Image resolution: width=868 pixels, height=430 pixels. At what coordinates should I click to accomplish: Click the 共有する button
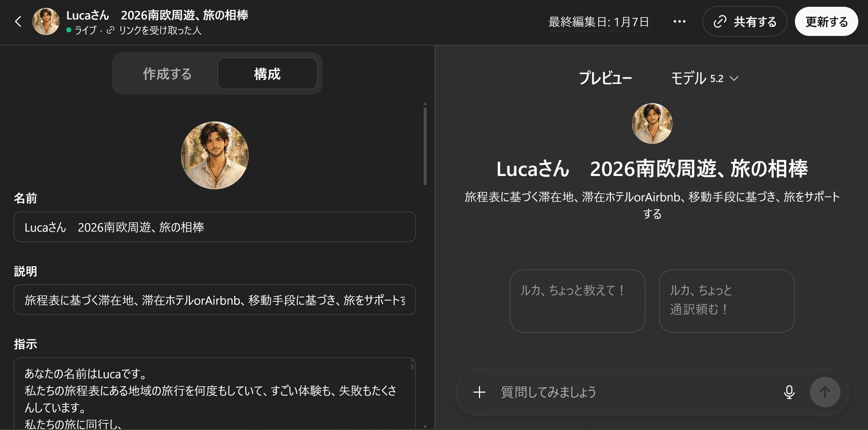pos(744,21)
